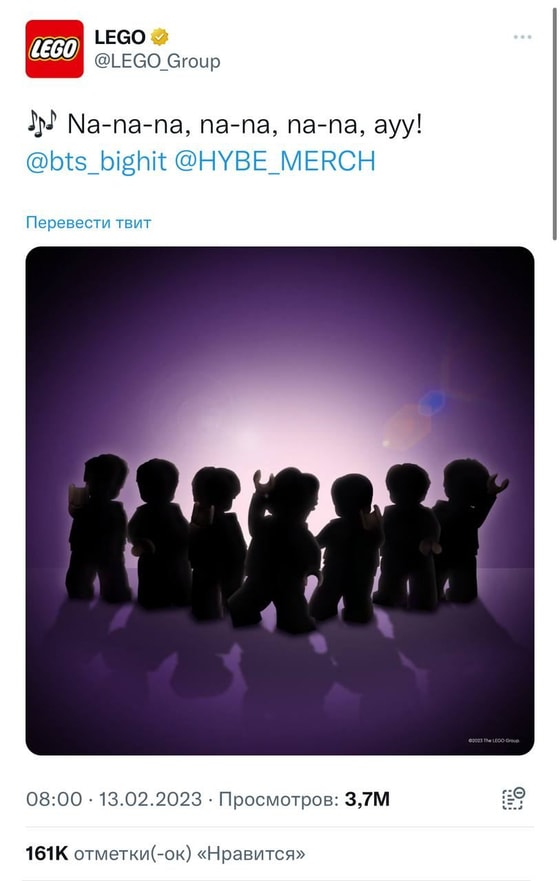Open the @HYBE_MERCH mention
This screenshot has height=881, width=560.
pyautogui.click(x=275, y=161)
